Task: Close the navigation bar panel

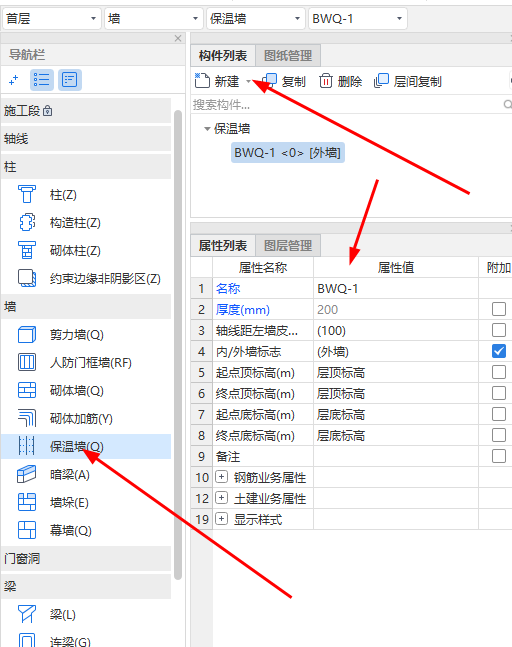Action: [x=178, y=38]
